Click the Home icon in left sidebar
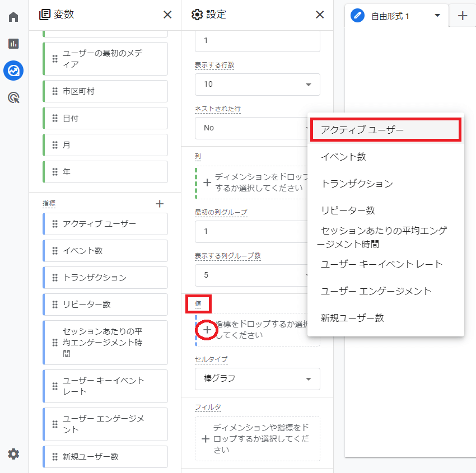Image resolution: width=476 pixels, height=473 pixels. pyautogui.click(x=13, y=17)
